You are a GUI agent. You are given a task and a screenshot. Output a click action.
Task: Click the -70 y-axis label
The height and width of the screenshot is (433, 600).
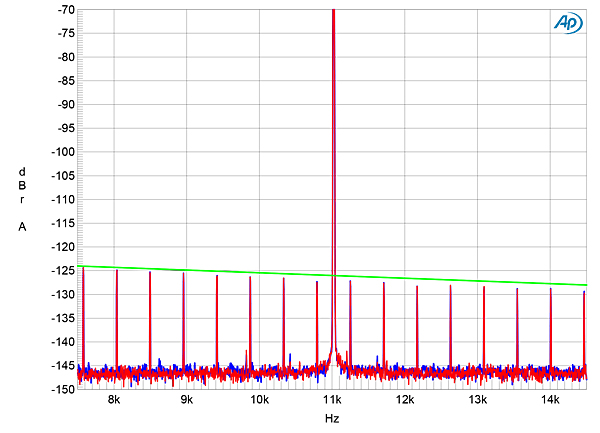pyautogui.click(x=66, y=10)
